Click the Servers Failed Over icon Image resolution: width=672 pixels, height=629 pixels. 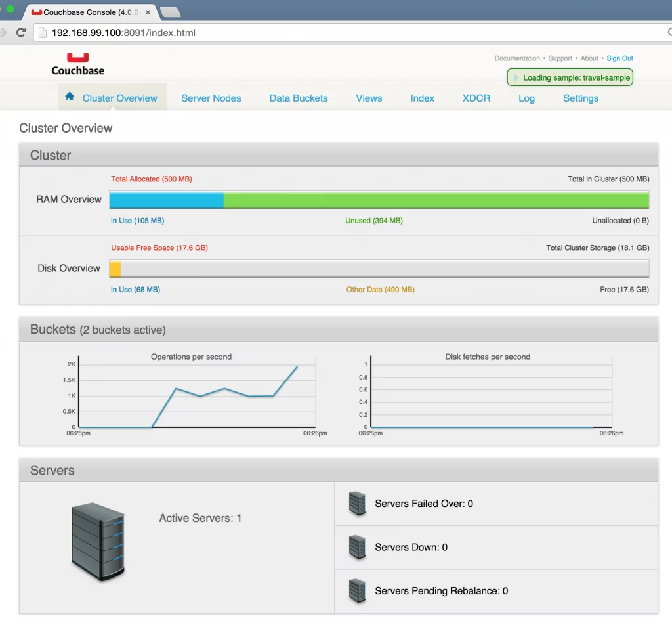[x=357, y=504]
